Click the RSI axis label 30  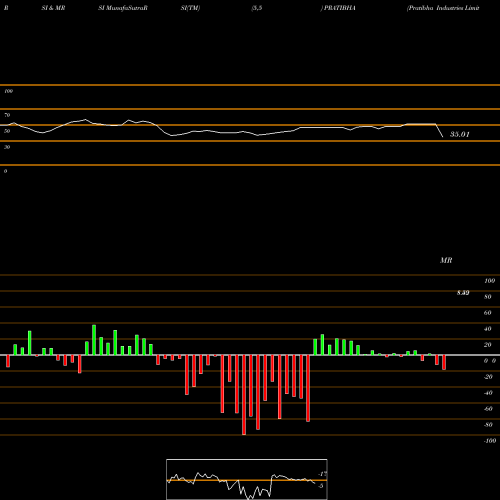(7, 147)
